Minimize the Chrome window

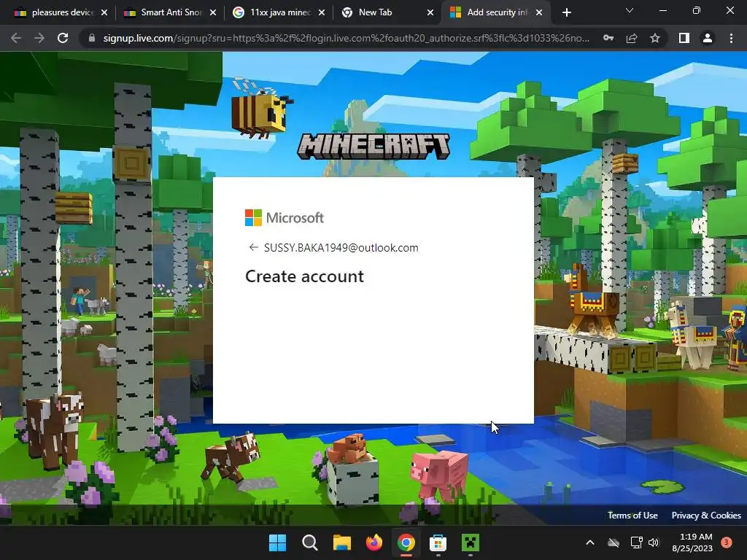[x=662, y=10]
